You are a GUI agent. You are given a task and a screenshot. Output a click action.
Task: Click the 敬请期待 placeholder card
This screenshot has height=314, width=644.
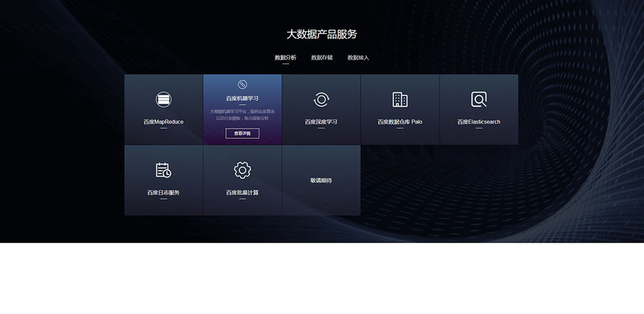[x=321, y=180]
